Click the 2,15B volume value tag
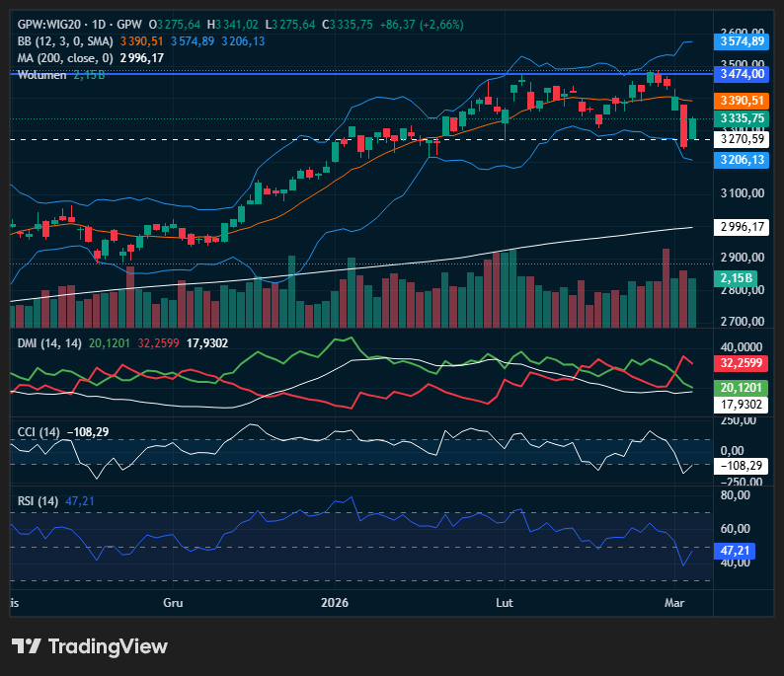 pyautogui.click(x=738, y=278)
